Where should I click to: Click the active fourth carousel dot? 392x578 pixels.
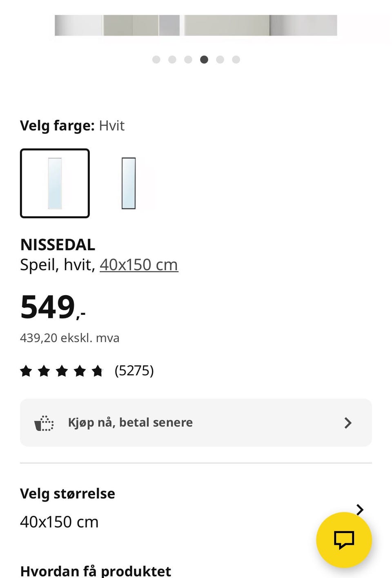click(204, 60)
